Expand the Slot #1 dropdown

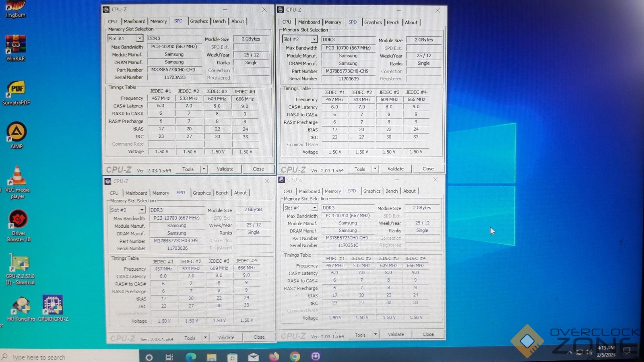pyautogui.click(x=139, y=39)
